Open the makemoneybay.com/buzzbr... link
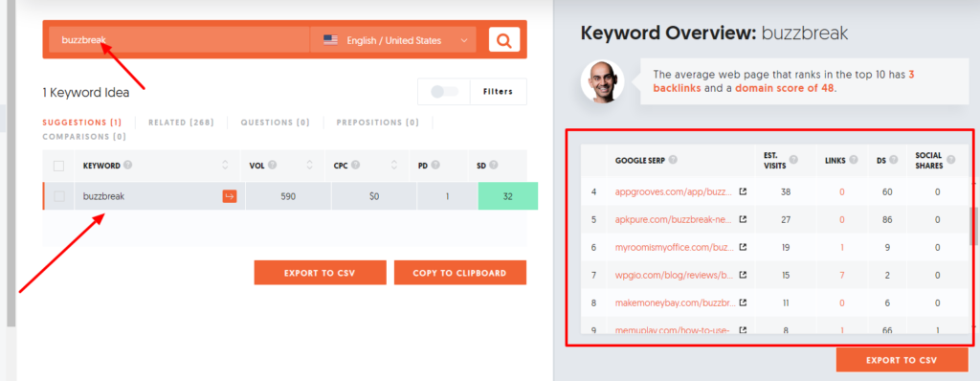The width and height of the screenshot is (980, 381). click(x=674, y=303)
